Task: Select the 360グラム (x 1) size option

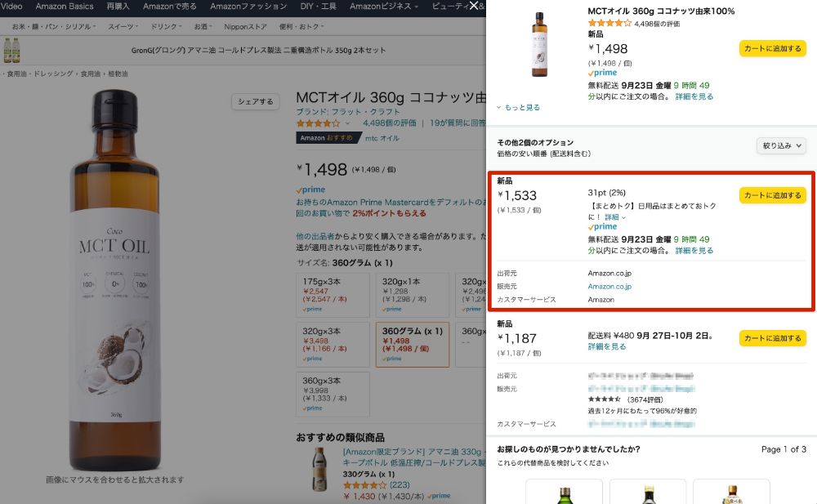Action: point(412,345)
